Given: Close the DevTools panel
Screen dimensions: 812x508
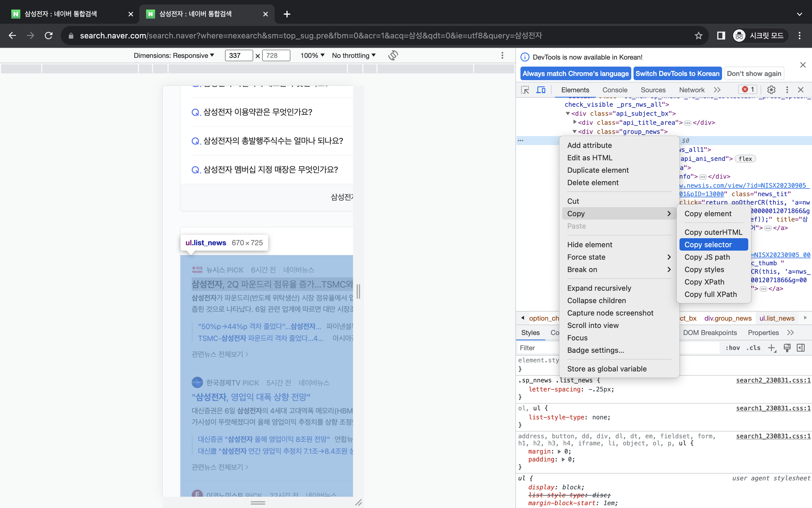Looking at the screenshot, I should pos(801,90).
